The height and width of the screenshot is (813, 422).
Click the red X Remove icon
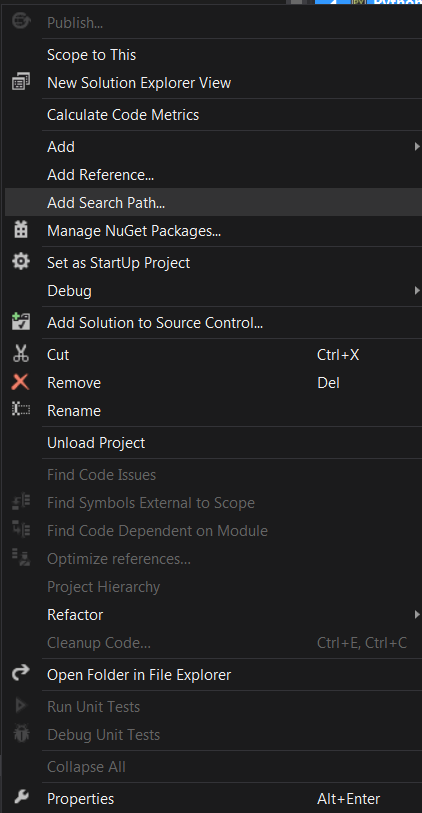click(21, 382)
